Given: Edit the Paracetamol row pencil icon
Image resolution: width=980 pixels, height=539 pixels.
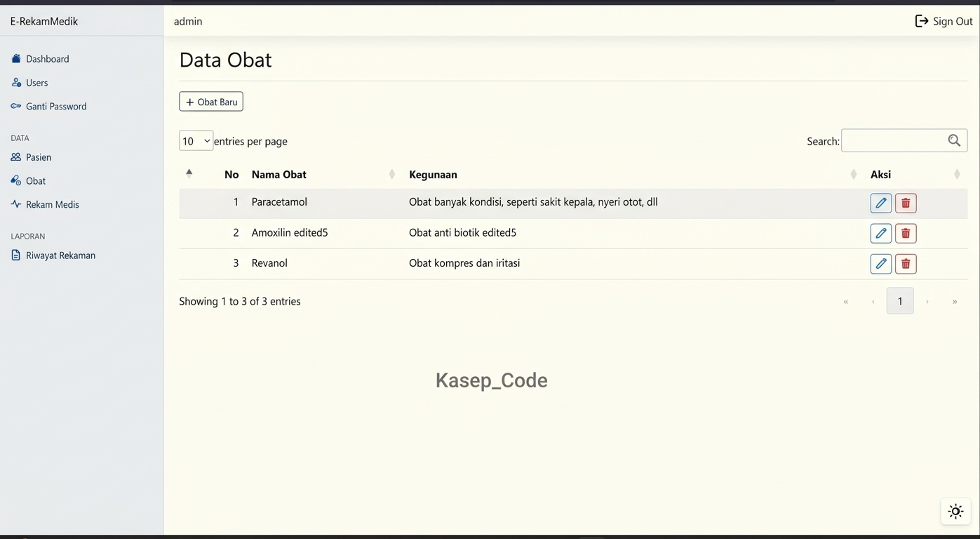Looking at the screenshot, I should (x=880, y=203).
